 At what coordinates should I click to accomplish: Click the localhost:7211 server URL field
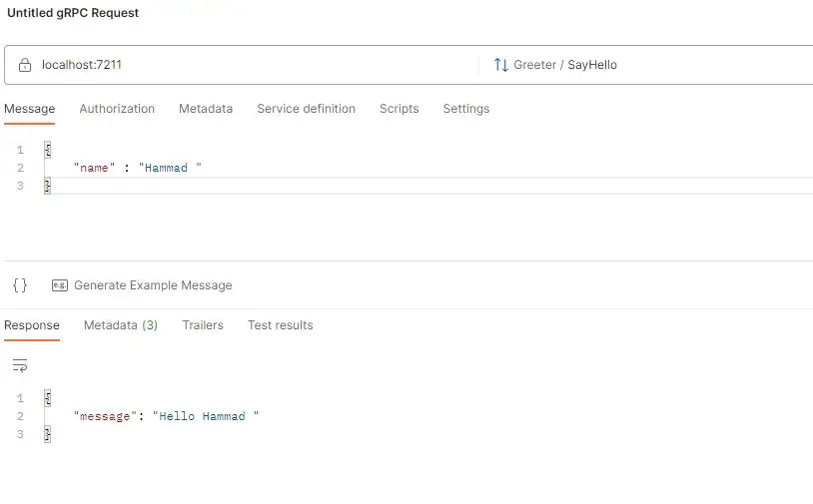(x=250, y=65)
